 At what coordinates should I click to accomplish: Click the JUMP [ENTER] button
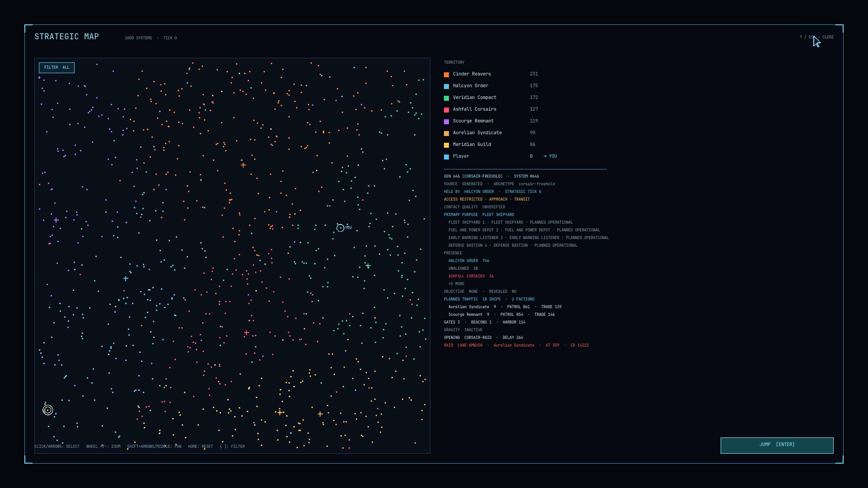pos(777,445)
